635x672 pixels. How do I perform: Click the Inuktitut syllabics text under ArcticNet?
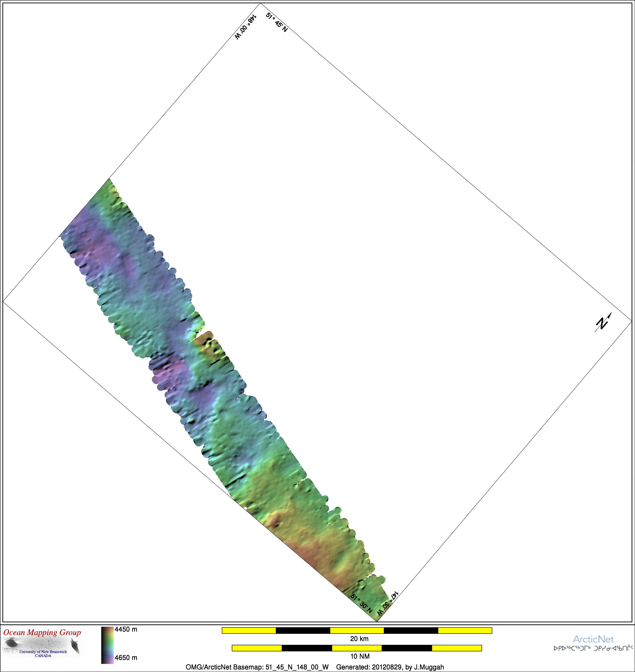pos(593,648)
